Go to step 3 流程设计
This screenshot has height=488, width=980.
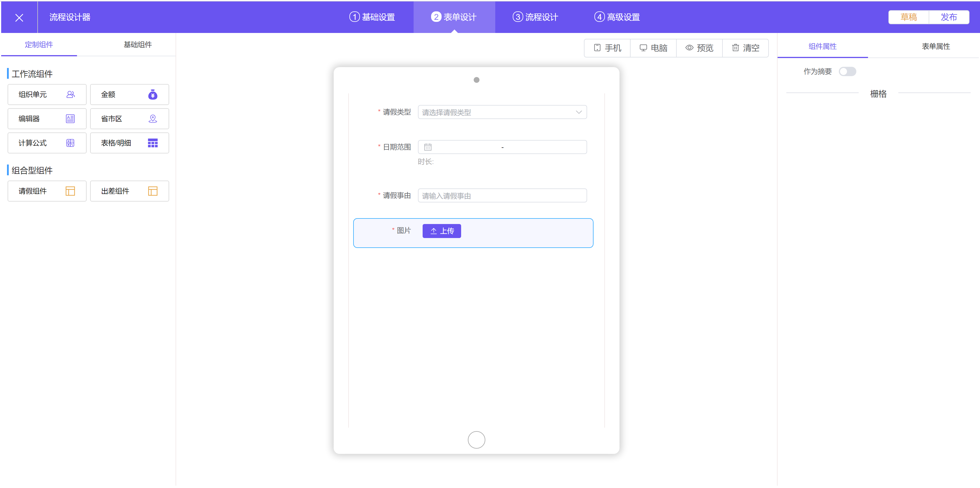click(x=536, y=17)
